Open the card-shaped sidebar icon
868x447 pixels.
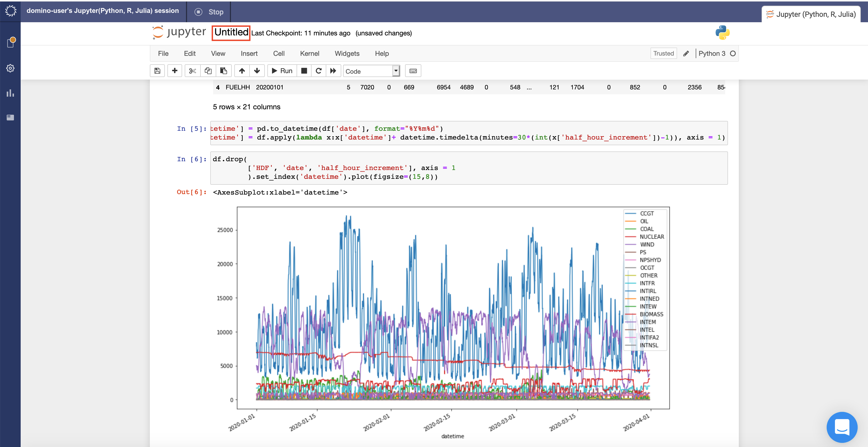10,117
